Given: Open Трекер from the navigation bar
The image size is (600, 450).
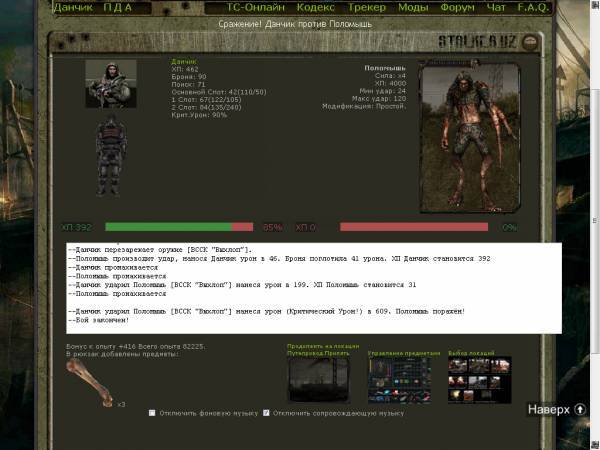Looking at the screenshot, I should [369, 7].
